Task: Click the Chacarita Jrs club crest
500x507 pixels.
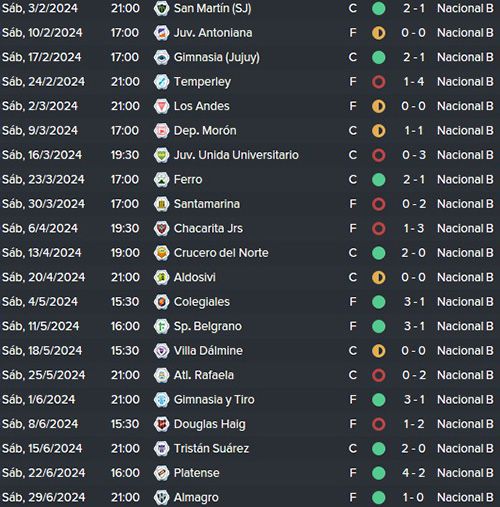Action: (161, 228)
